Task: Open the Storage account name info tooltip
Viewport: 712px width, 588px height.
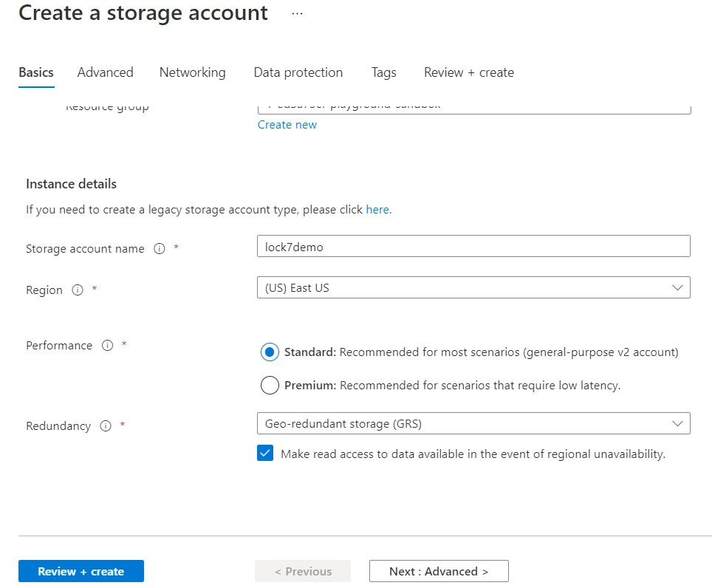Action: point(159,249)
